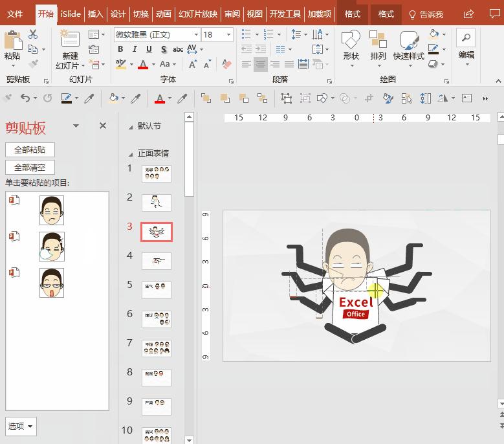Click the clear formatting eraser icon

pyautogui.click(x=226, y=64)
